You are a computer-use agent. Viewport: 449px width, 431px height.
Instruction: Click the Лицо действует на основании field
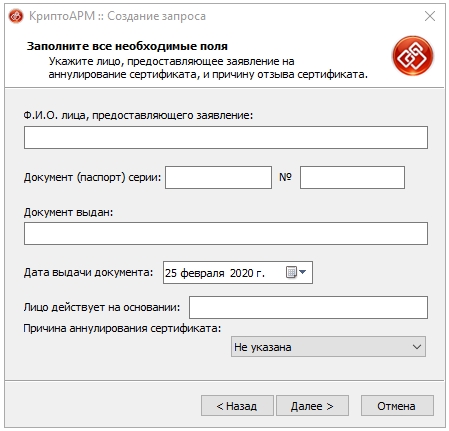[308, 307]
